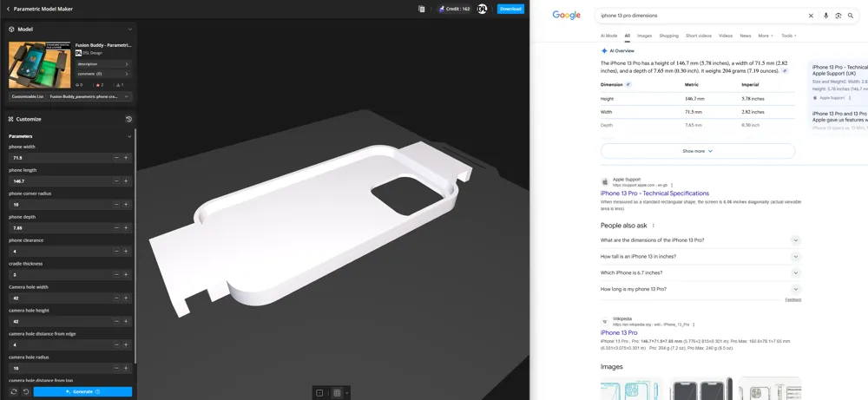Decrease phone clearance value
Viewport: 868px width, 400px height.
click(x=116, y=251)
